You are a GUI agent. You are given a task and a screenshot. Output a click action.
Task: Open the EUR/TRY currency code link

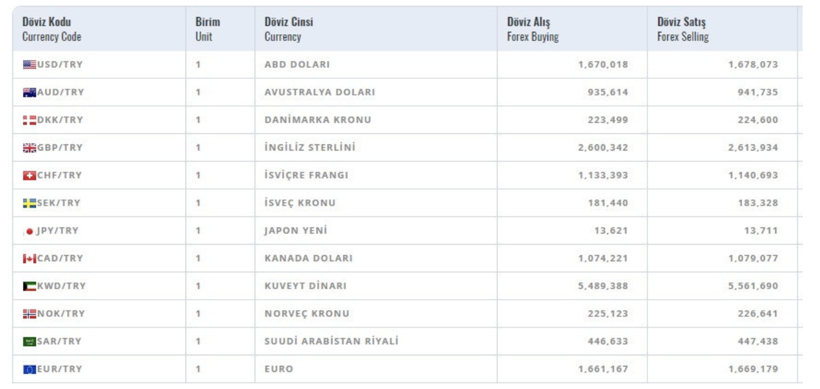(60, 369)
